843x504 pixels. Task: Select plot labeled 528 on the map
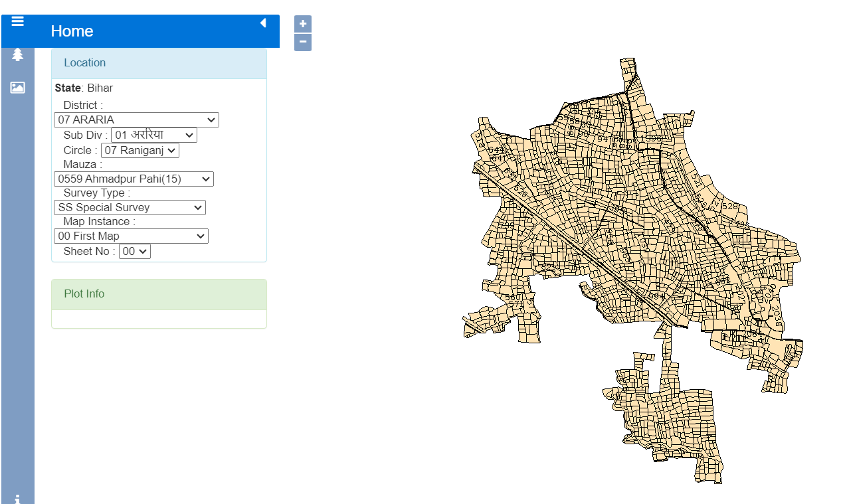tap(729, 207)
